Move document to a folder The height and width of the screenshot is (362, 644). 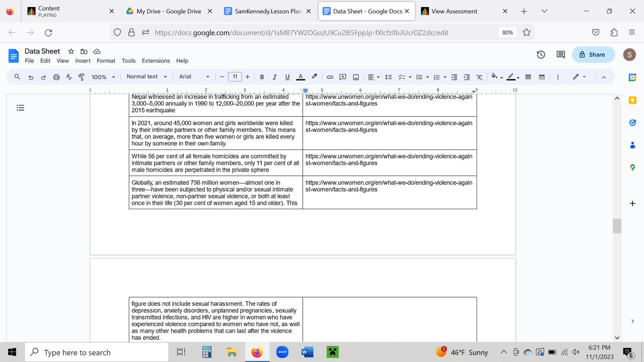point(84,51)
